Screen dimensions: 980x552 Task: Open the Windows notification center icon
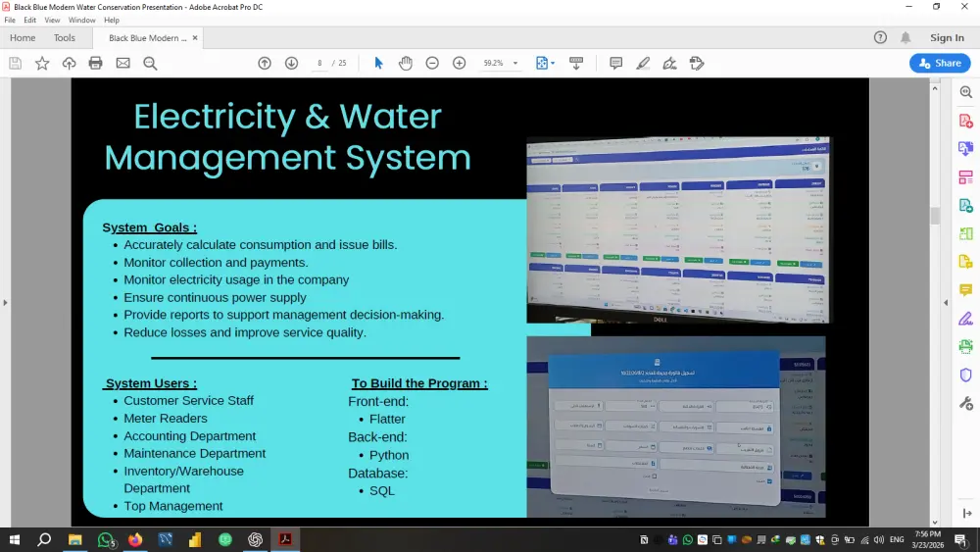click(961, 539)
